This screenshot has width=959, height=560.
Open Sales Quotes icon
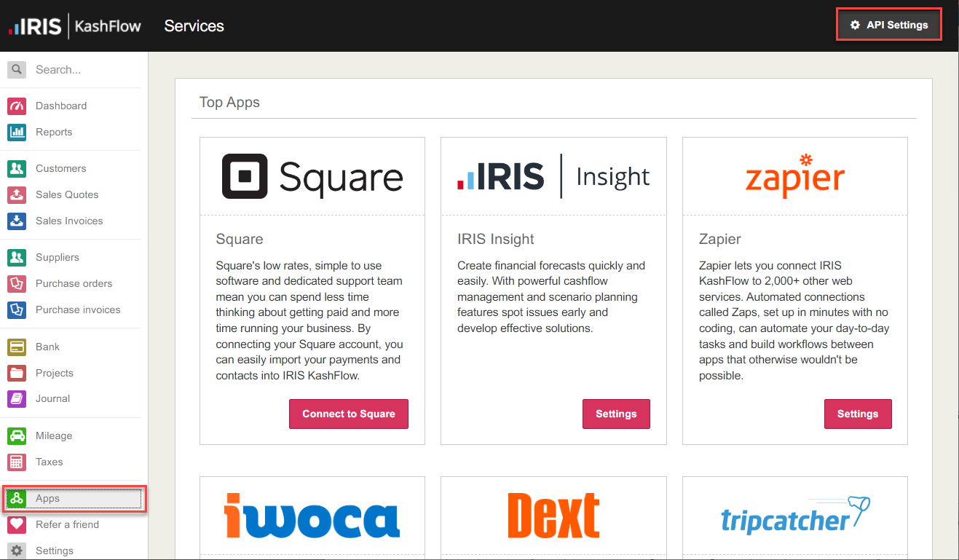tap(17, 194)
